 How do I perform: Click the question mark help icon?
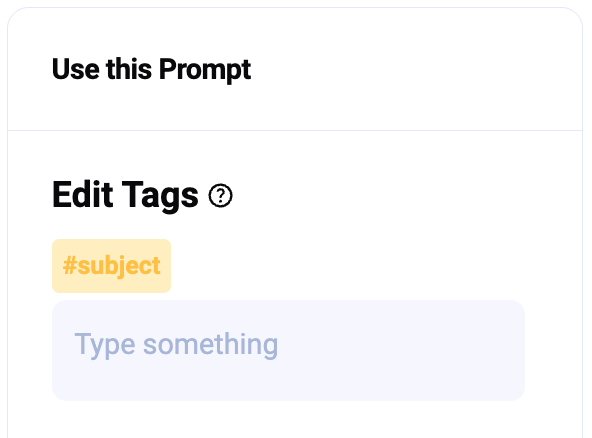pyautogui.click(x=220, y=196)
